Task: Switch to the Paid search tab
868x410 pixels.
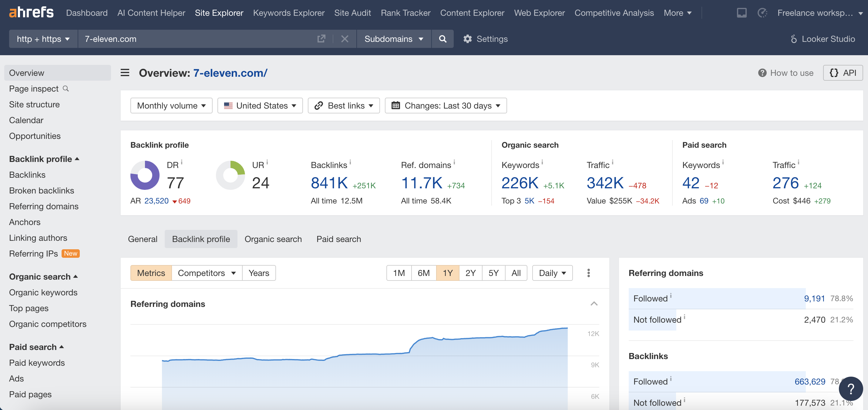Action: [x=339, y=239]
